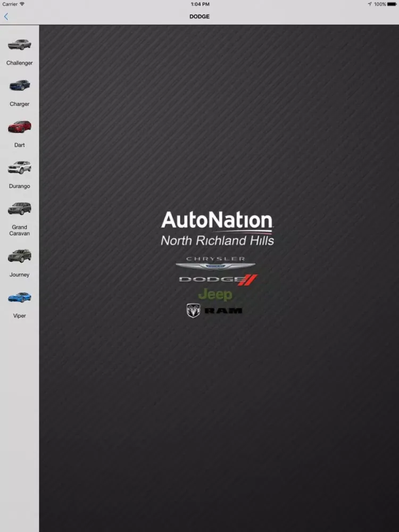Select the red Dart car thumbnail
The height and width of the screenshot is (532, 399).
20,127
